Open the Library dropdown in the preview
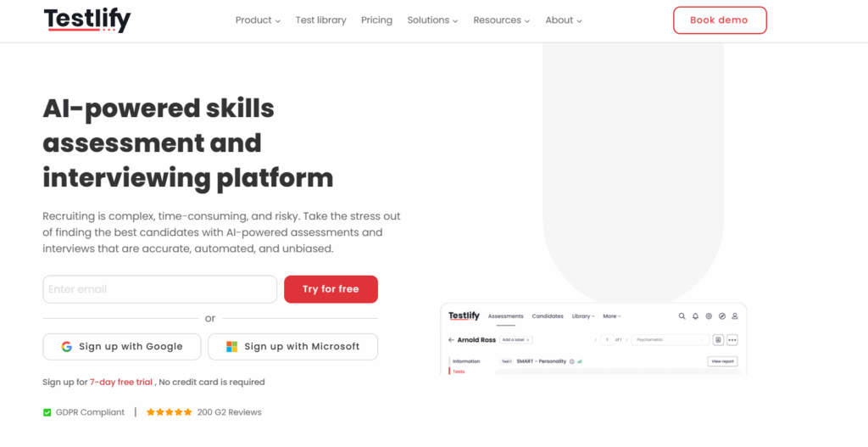The image size is (868, 447). 583,316
